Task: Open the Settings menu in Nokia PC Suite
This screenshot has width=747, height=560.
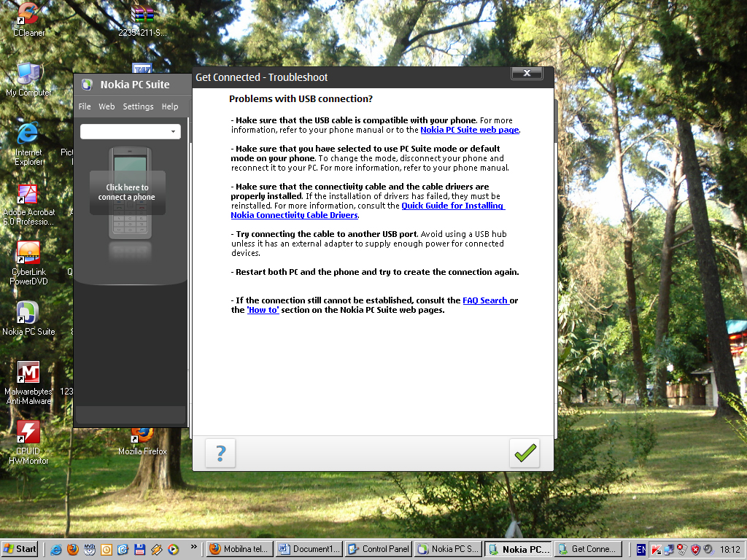Action: 138,106
